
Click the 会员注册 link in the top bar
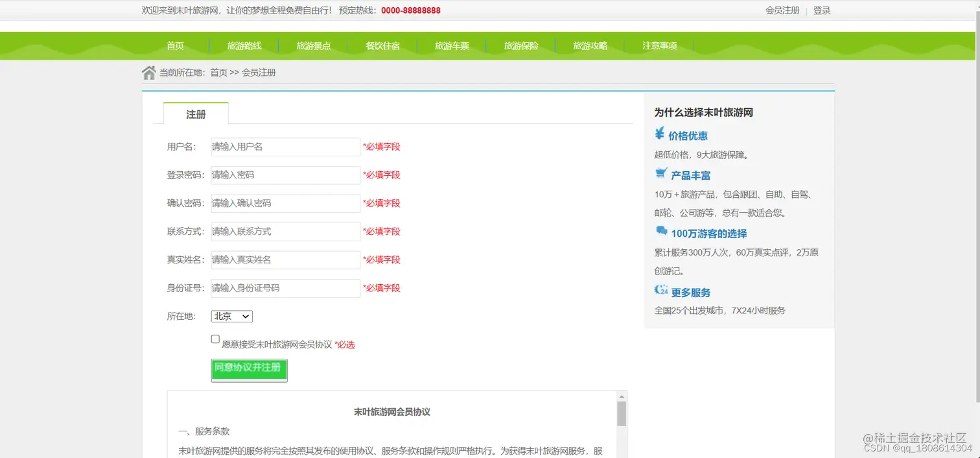pyautogui.click(x=782, y=10)
